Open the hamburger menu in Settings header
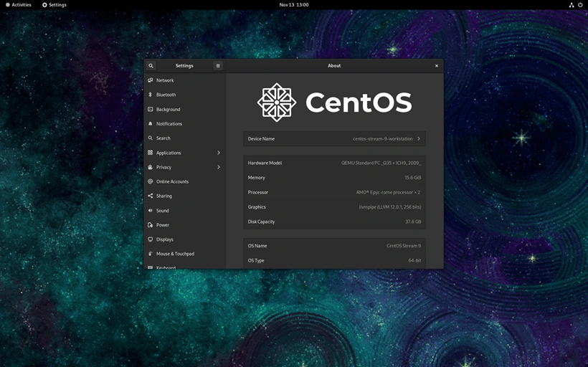588x367 pixels. coord(218,66)
